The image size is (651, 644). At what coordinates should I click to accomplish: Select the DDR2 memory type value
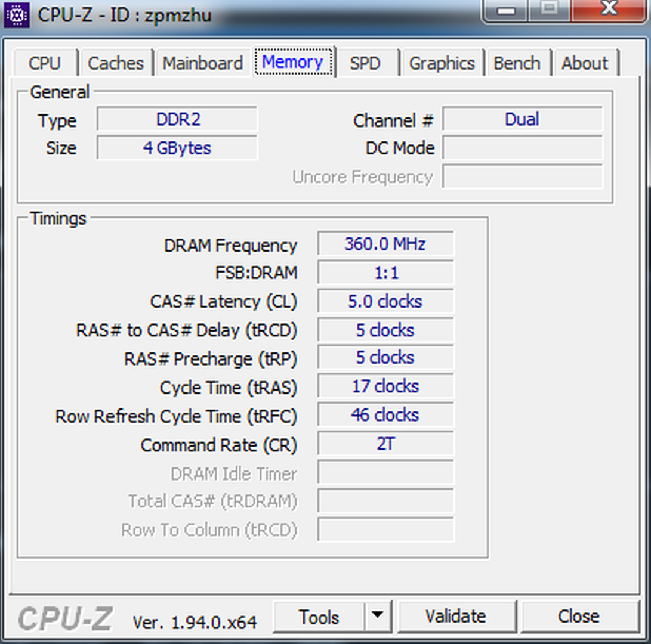click(x=178, y=119)
